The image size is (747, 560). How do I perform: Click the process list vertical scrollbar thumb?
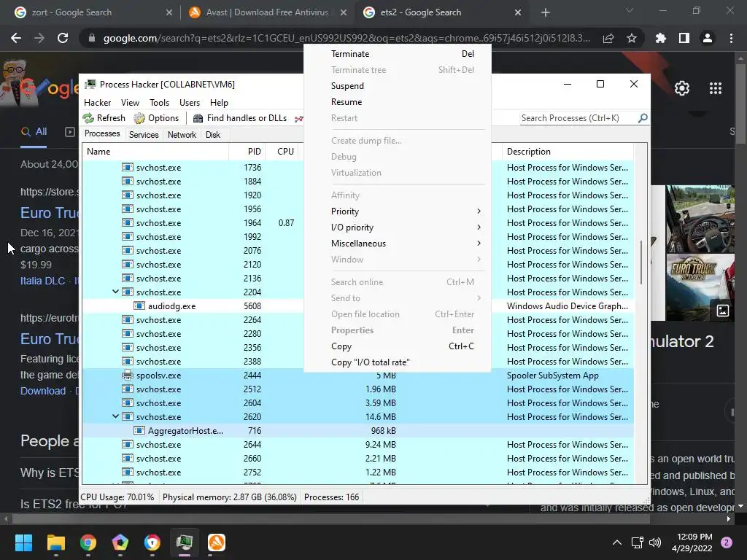pyautogui.click(x=641, y=262)
